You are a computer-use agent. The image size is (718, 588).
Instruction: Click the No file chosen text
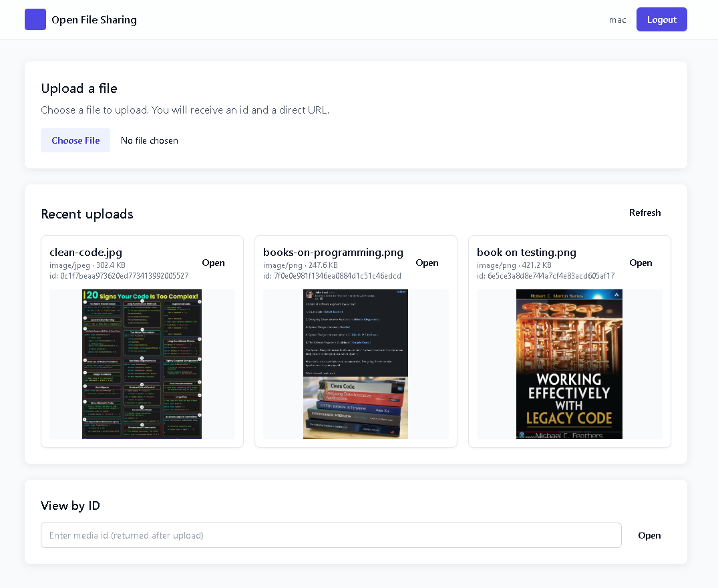[149, 140]
